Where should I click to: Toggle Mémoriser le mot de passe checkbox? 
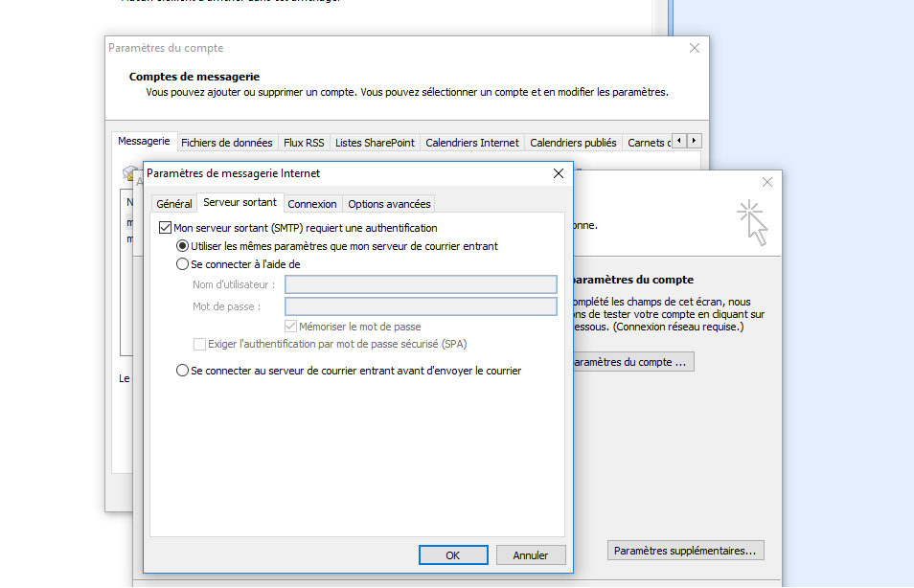(x=291, y=327)
